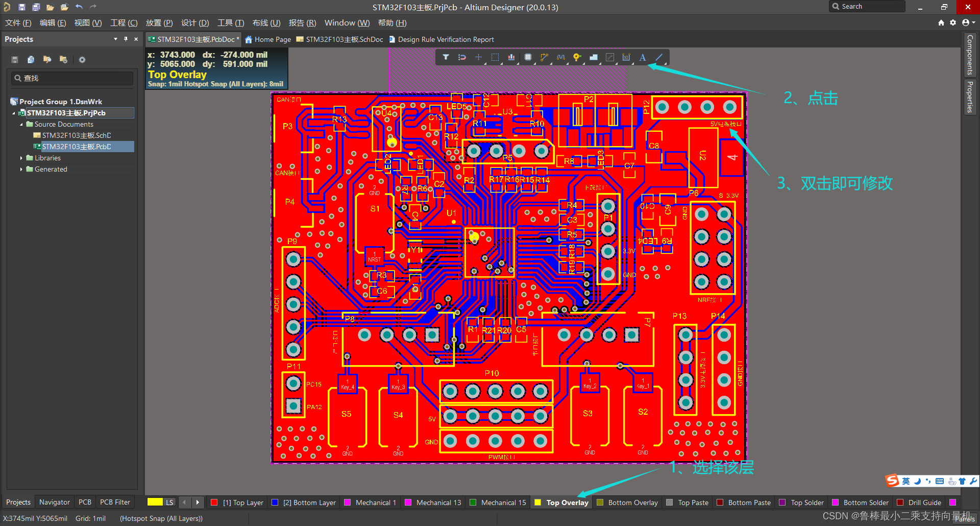The image size is (980, 526).
Task: Open the 设计 (D) menu
Action: point(195,23)
